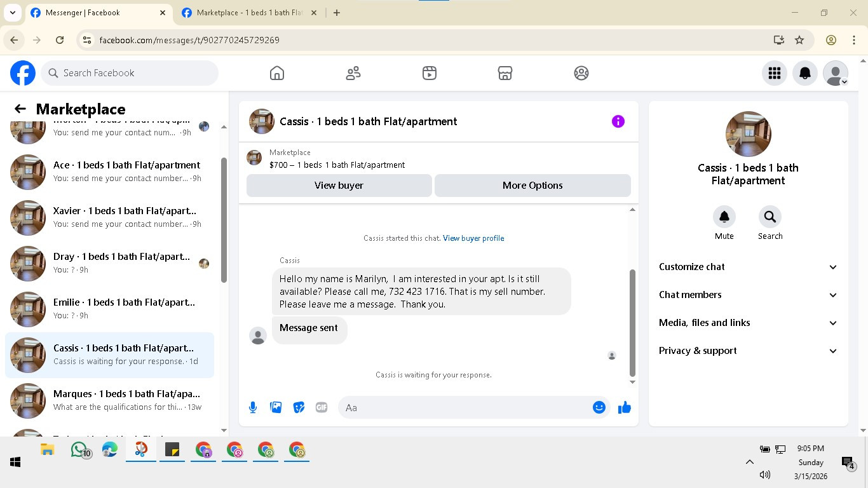This screenshot has width=868, height=488.
Task: Open File Explorer from the taskbar
Action: coord(47,450)
